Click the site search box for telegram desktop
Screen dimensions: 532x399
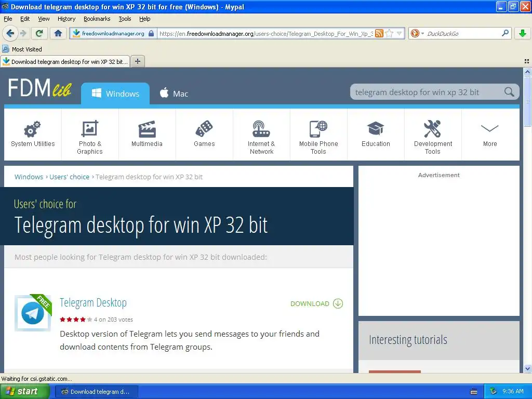point(428,92)
